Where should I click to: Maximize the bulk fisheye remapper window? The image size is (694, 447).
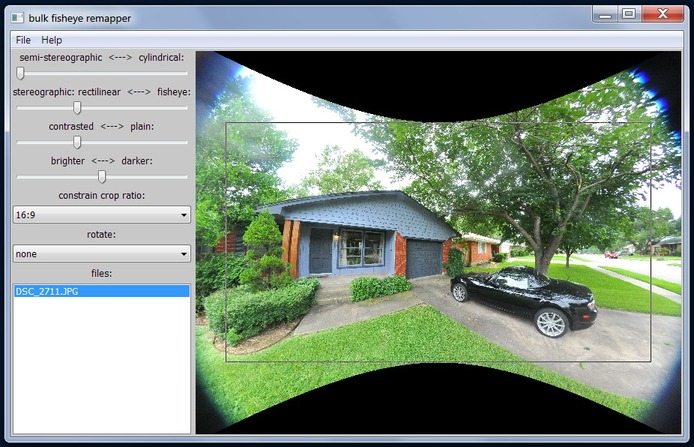tap(629, 13)
